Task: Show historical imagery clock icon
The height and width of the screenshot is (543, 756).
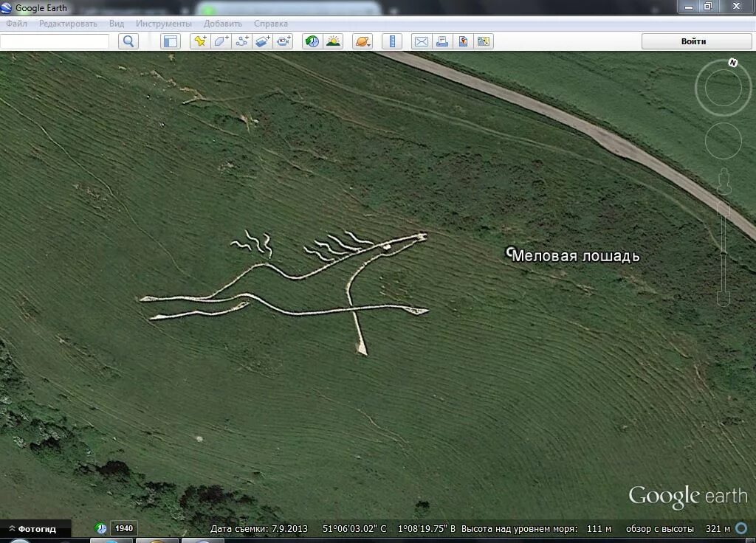Action: [312, 41]
